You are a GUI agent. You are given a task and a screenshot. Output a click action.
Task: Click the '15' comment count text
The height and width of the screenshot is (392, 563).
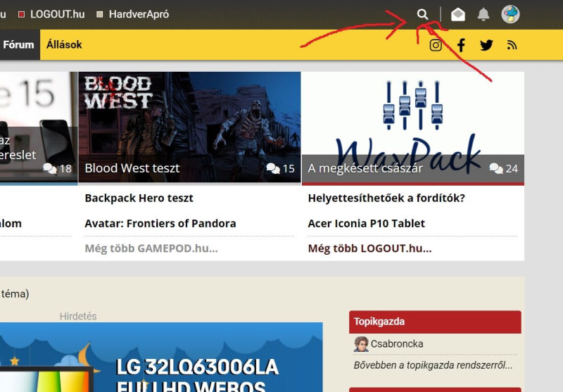(x=289, y=169)
